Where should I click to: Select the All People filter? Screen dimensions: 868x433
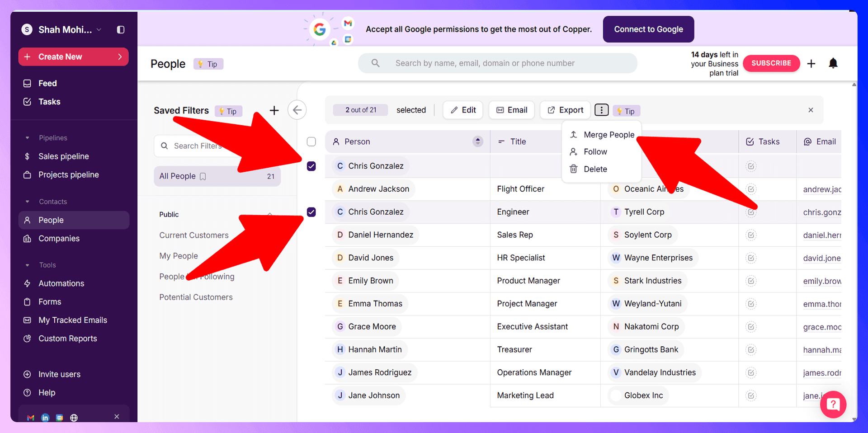tap(217, 176)
